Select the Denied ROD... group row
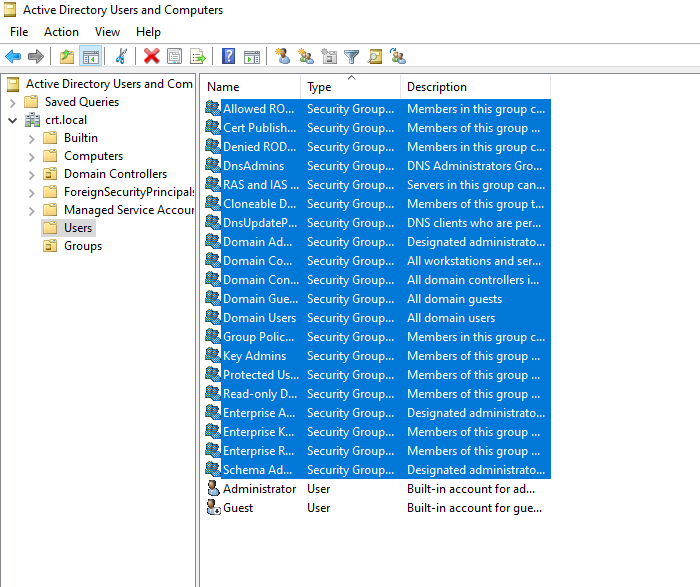Image resolution: width=700 pixels, height=587 pixels. click(378, 146)
